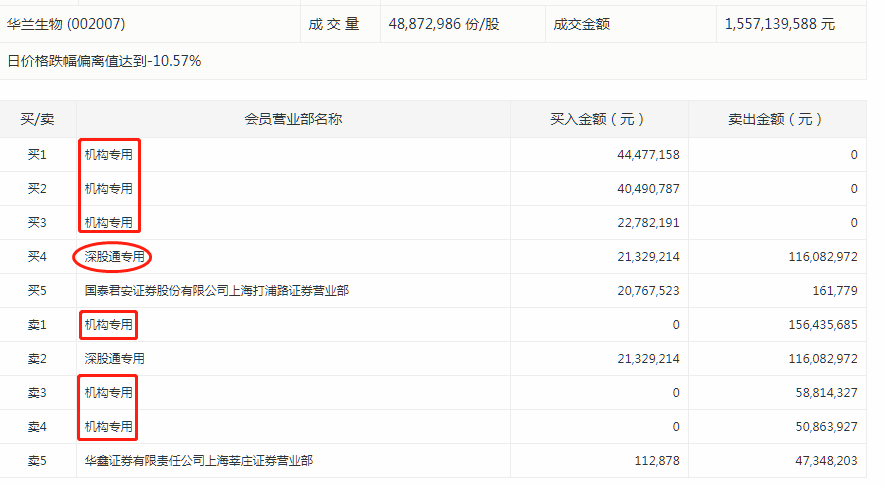The height and width of the screenshot is (486, 885).
Task: Click buy amount 112,878
Action: (x=657, y=461)
